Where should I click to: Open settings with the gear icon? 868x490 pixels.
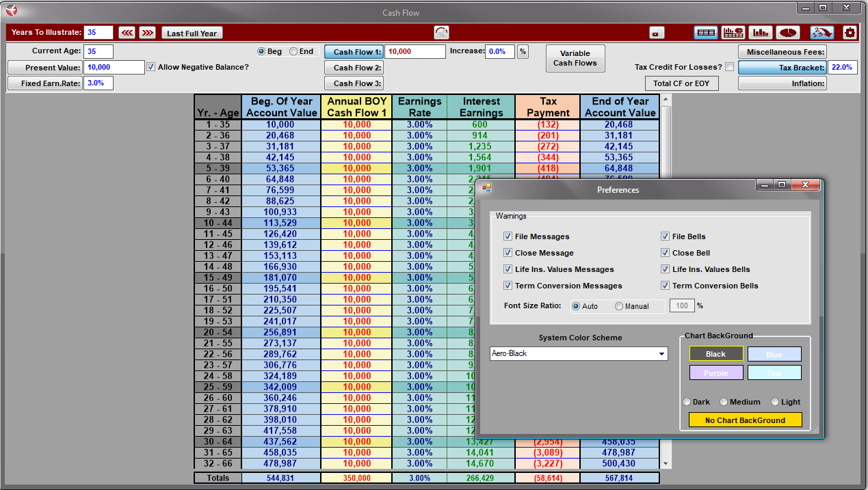pyautogui.click(x=850, y=33)
